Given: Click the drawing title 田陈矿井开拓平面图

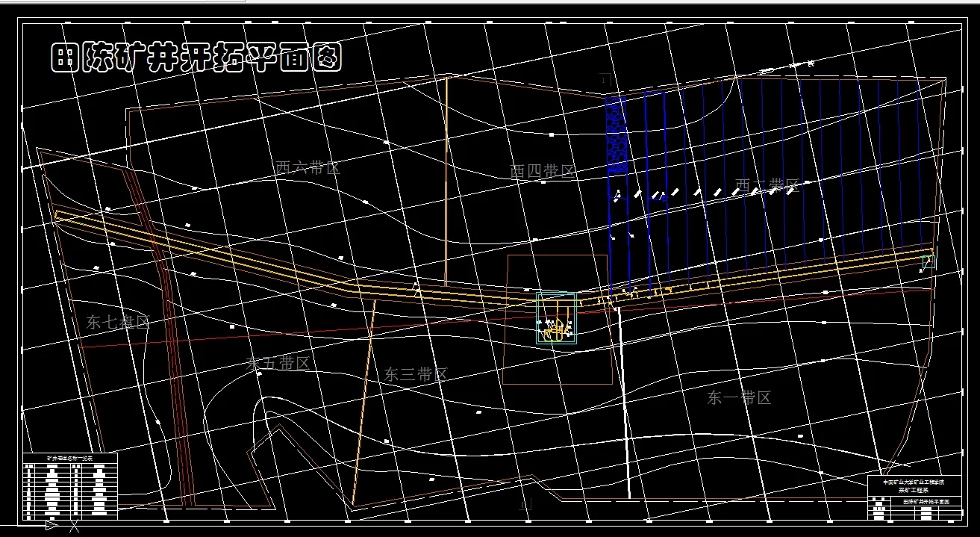Looking at the screenshot, I should tap(196, 58).
